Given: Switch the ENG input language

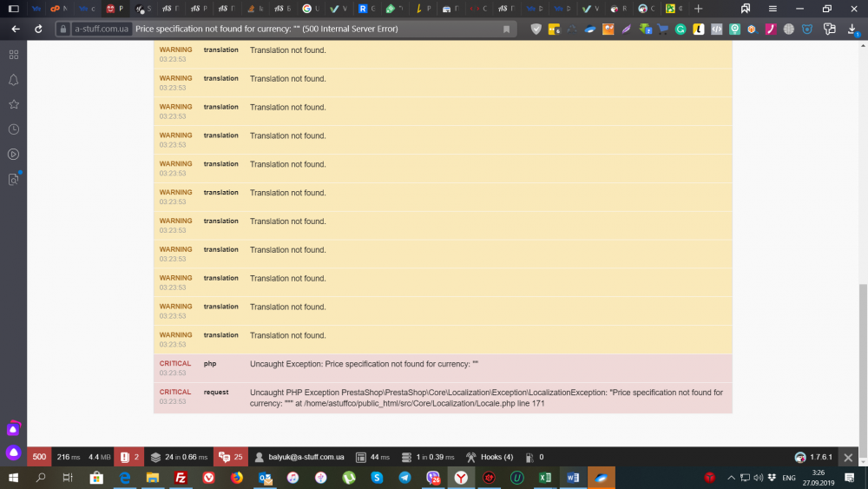Looking at the screenshot, I should coord(789,478).
